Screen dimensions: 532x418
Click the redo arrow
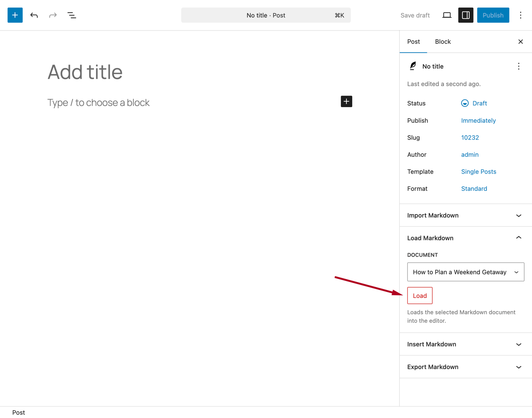tap(53, 15)
